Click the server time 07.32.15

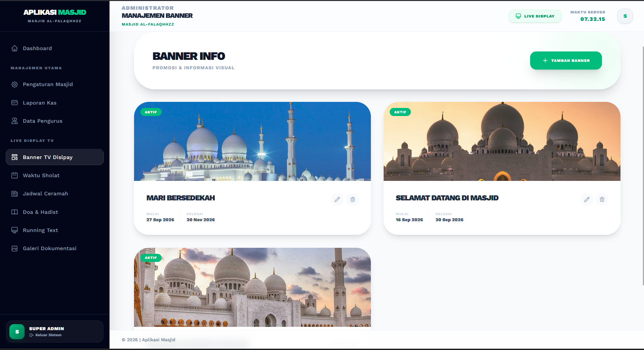coord(593,19)
